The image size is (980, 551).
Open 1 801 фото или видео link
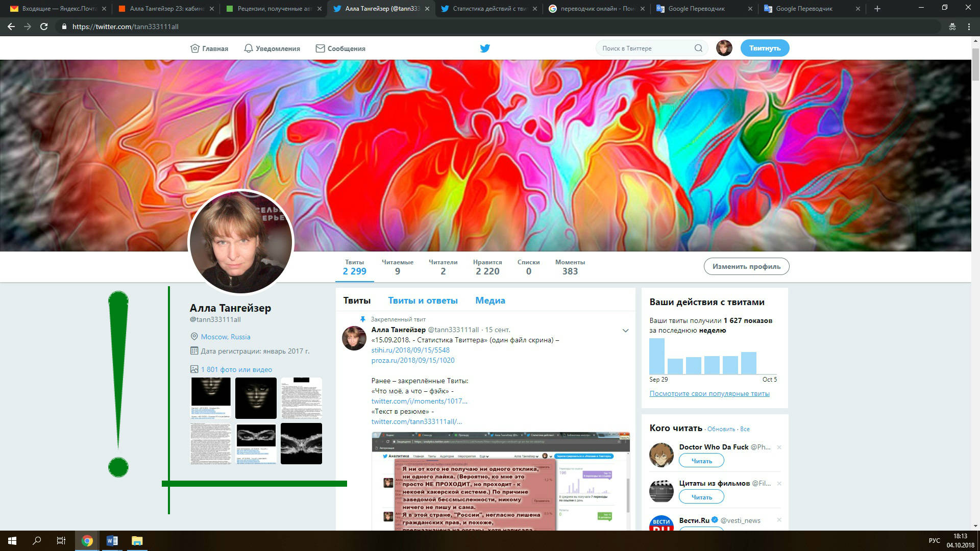coord(236,369)
